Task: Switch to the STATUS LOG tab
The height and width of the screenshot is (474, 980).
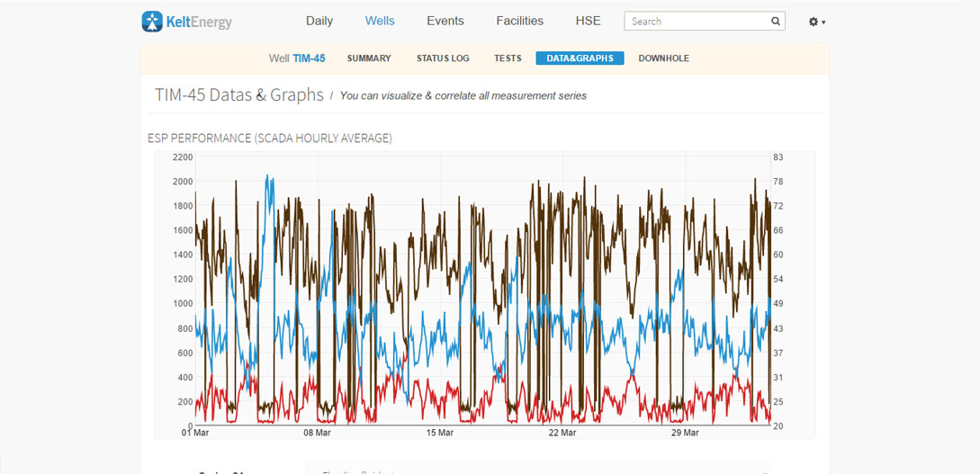Action: pos(443,58)
